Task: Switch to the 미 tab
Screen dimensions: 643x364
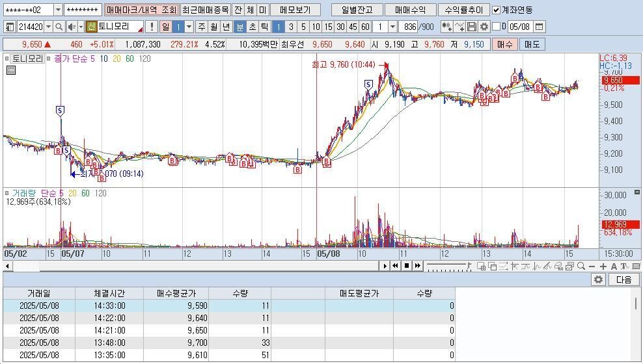Action: 262,10
